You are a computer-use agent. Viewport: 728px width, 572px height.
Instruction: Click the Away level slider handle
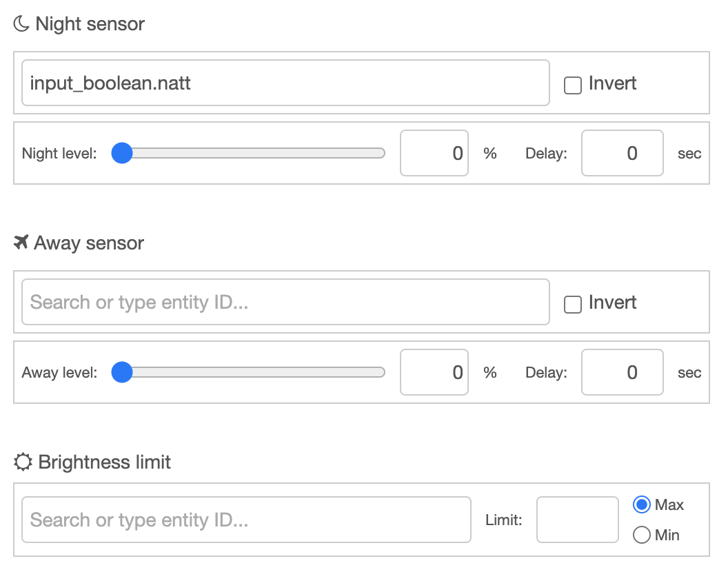121,372
